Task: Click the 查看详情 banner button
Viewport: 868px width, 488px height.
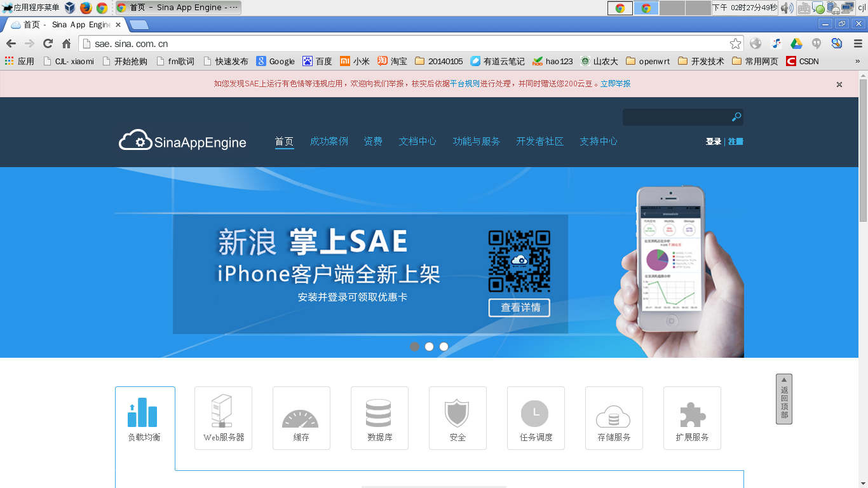Action: [x=519, y=308]
